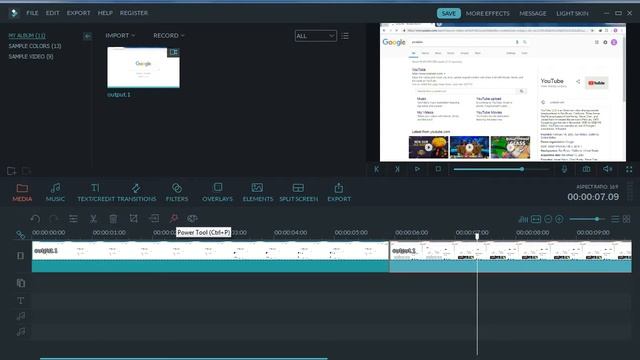Click the timeline grid view icon

[627, 219]
